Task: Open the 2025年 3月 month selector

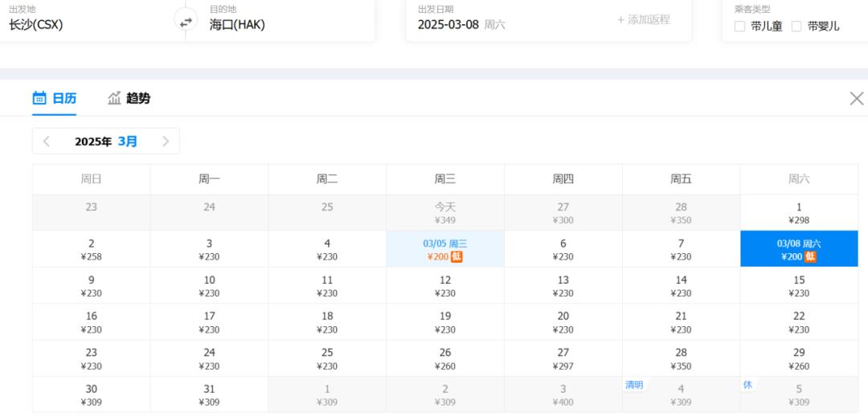Action: coord(106,141)
